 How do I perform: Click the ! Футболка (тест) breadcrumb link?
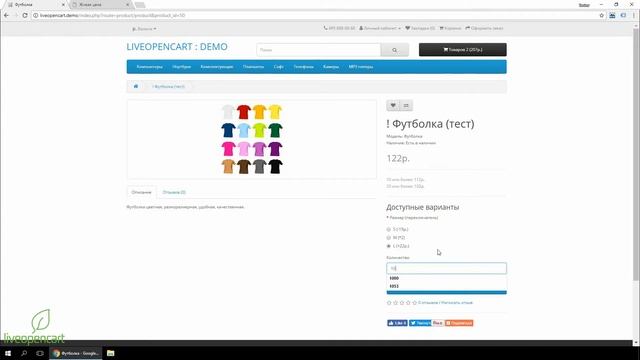(169, 87)
